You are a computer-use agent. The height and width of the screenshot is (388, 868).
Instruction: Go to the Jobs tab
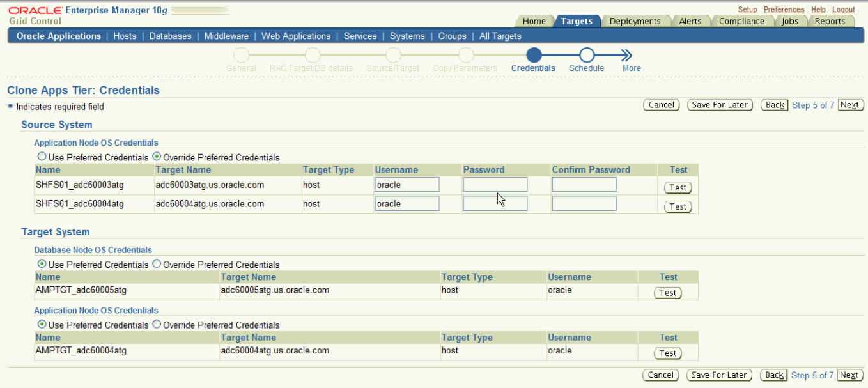point(790,21)
